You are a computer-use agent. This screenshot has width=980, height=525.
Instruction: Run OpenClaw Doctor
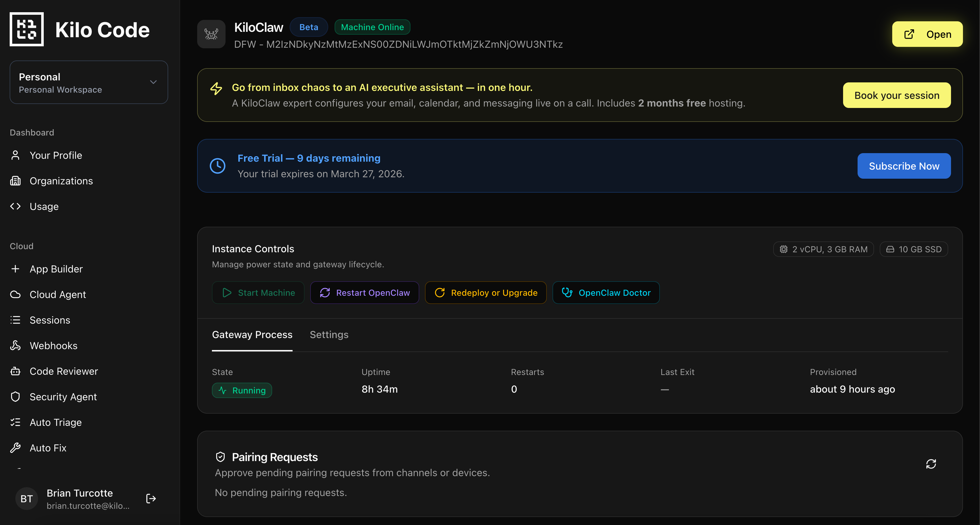[x=606, y=293]
